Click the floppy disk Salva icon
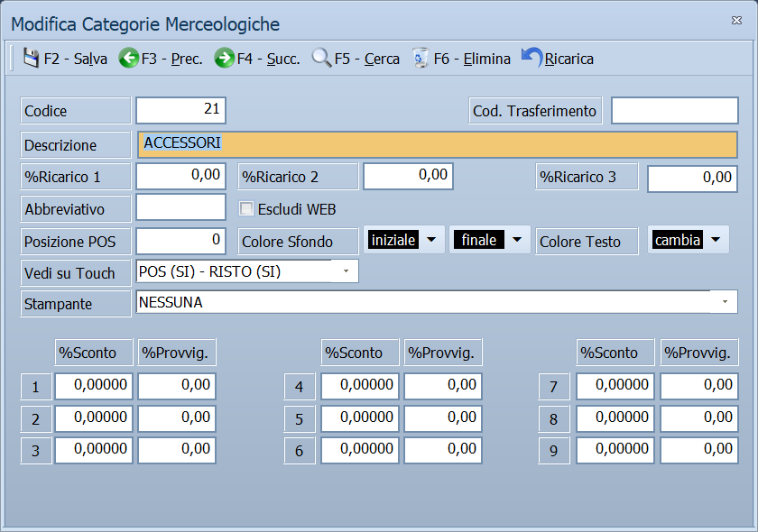Image resolution: width=758 pixels, height=532 pixels. pos(31,59)
